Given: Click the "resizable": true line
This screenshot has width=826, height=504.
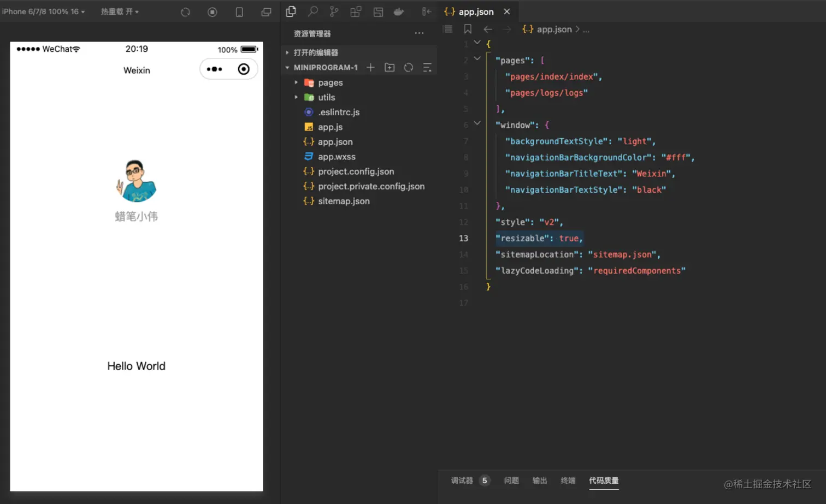Looking at the screenshot, I should tap(539, 238).
